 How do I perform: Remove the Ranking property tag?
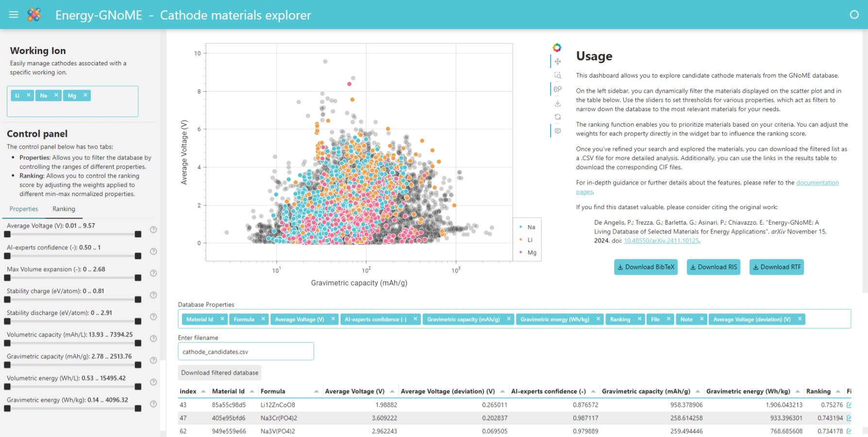[640, 319]
